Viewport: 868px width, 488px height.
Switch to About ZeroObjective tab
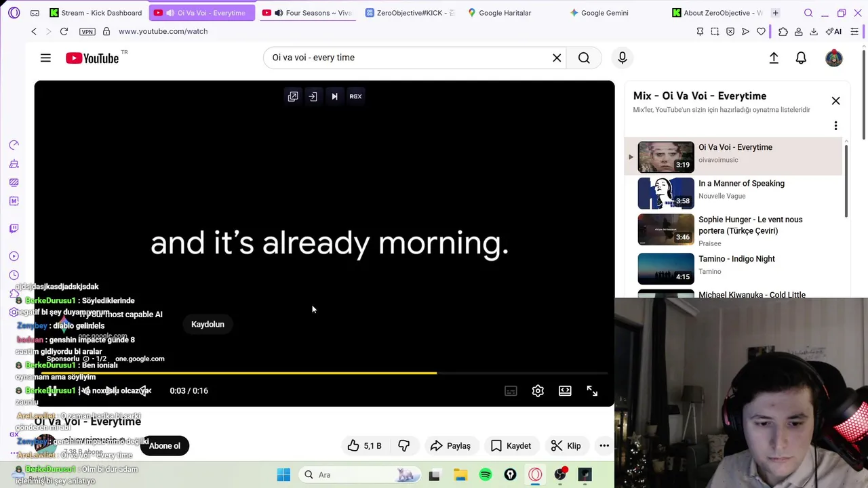(717, 13)
